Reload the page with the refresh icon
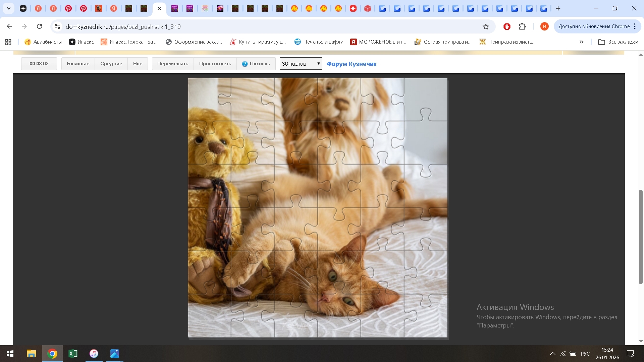This screenshot has height=362, width=644. [x=40, y=26]
